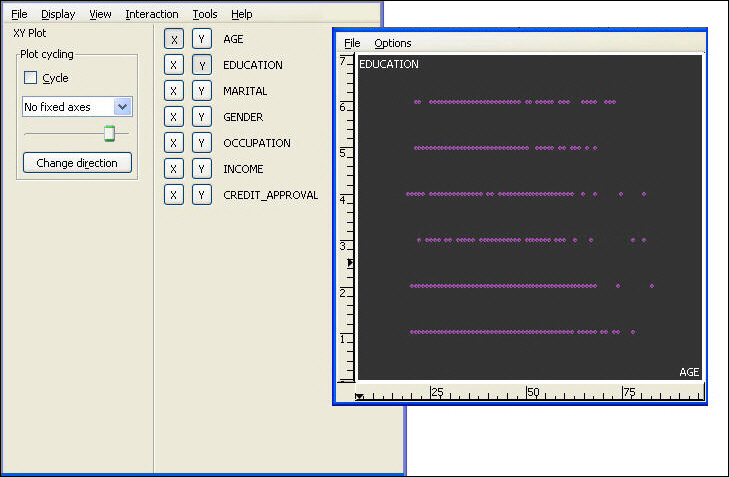Open the Help menu

(x=242, y=14)
